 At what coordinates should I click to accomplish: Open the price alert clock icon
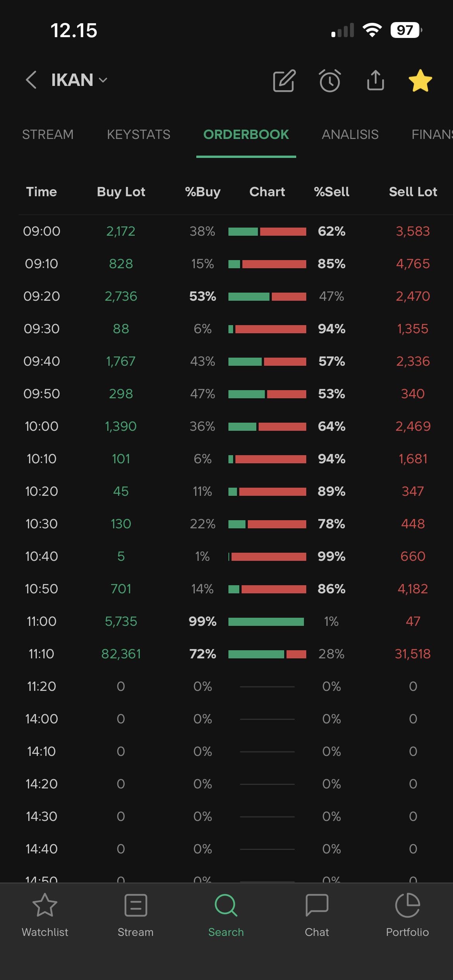tap(330, 81)
